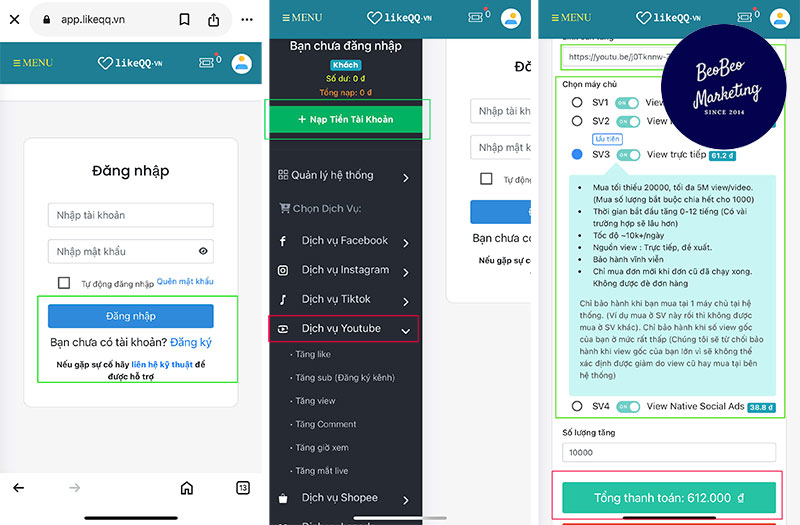The width and height of the screenshot is (800, 525).
Task: Select Tăng giờ xem submenu item
Action: [321, 447]
